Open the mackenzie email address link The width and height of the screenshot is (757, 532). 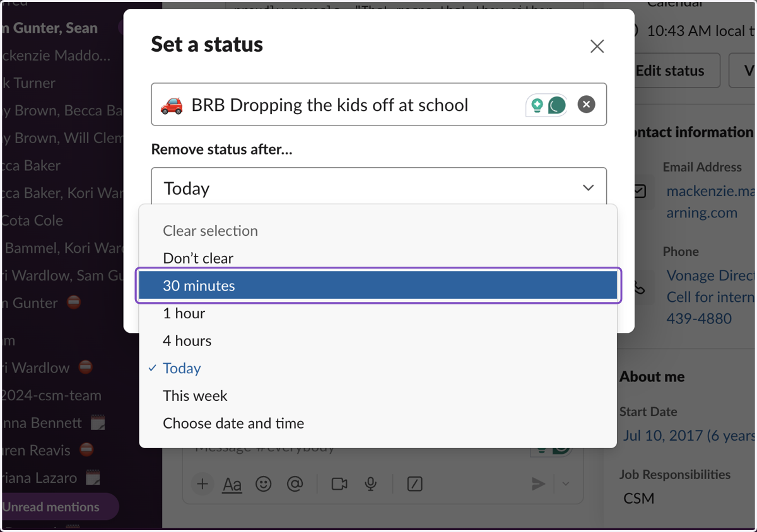tap(710, 202)
